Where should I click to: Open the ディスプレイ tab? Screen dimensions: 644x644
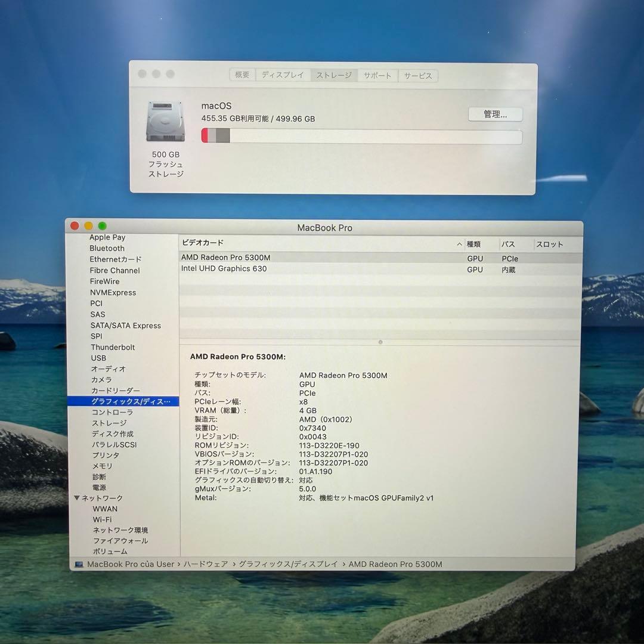pyautogui.click(x=283, y=75)
